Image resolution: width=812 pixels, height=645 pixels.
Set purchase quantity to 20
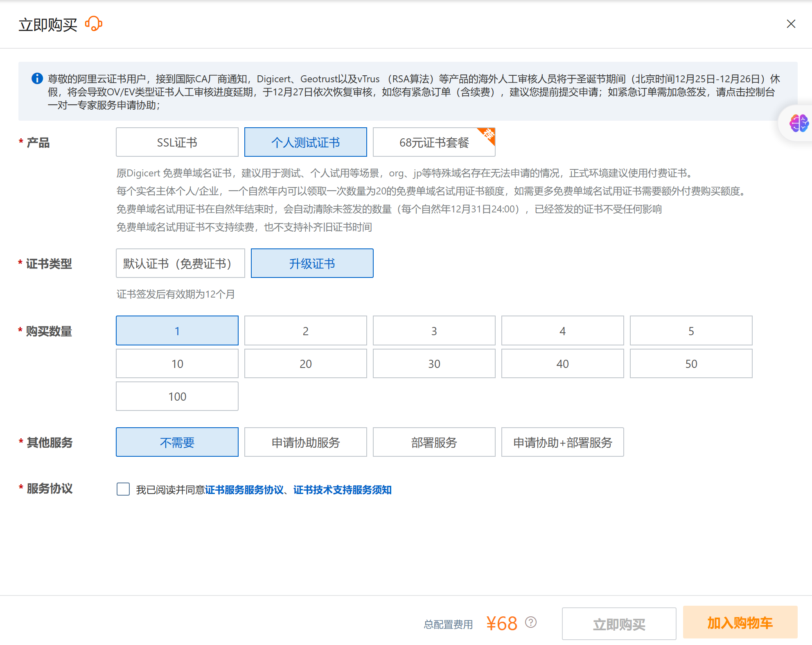[x=306, y=363]
